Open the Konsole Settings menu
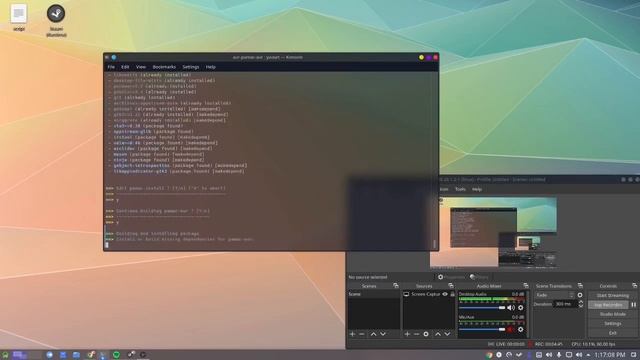Screen dimensions: 640x360 pos(191,67)
